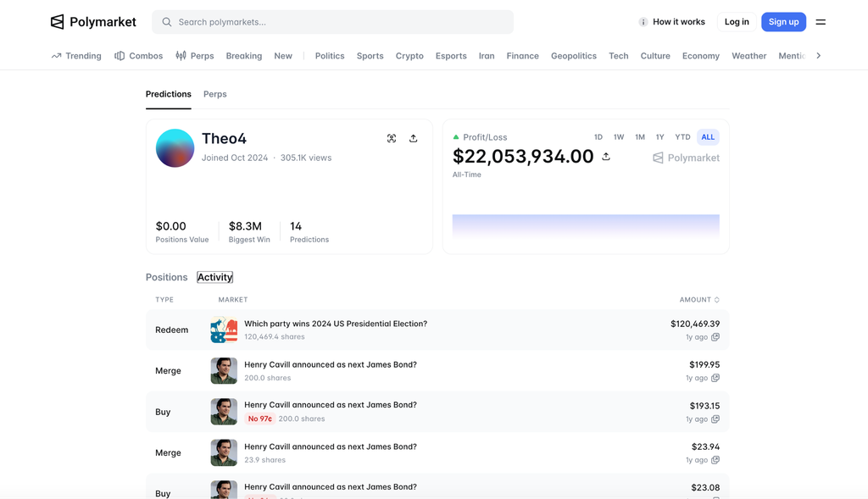Open the Iran category
The width and height of the screenshot is (868, 499).
487,56
